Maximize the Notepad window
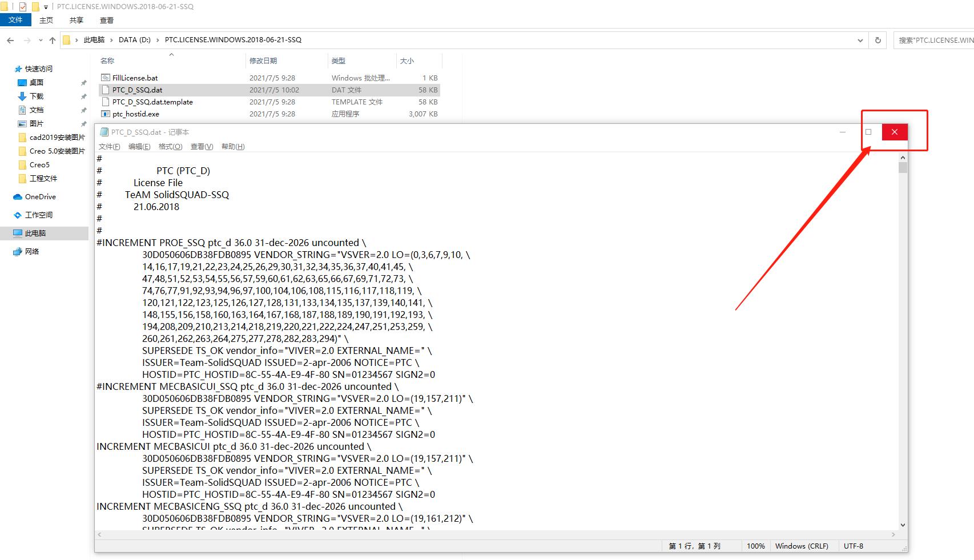Image resolution: width=974 pixels, height=560 pixels. coord(868,132)
